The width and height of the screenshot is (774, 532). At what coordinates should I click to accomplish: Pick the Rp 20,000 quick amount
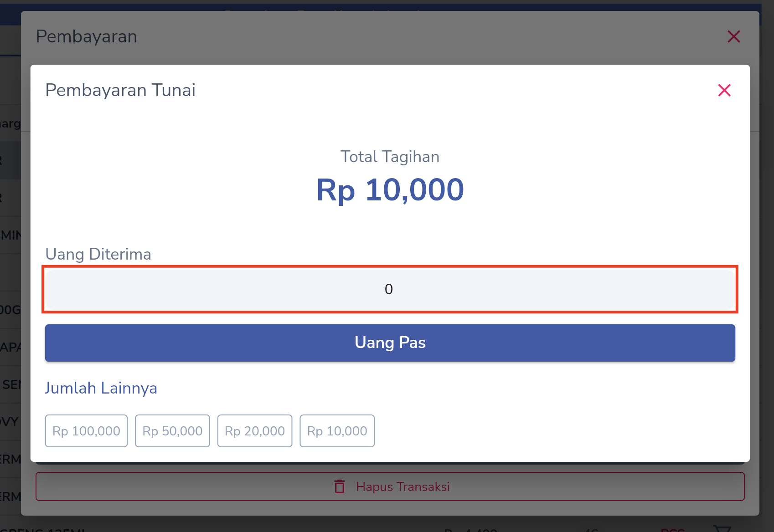click(255, 431)
